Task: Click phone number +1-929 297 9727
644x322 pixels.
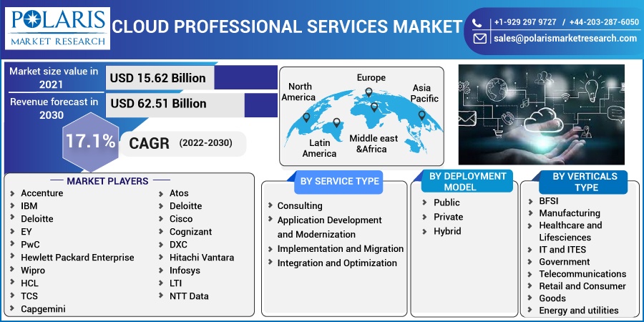Action: 525,22
